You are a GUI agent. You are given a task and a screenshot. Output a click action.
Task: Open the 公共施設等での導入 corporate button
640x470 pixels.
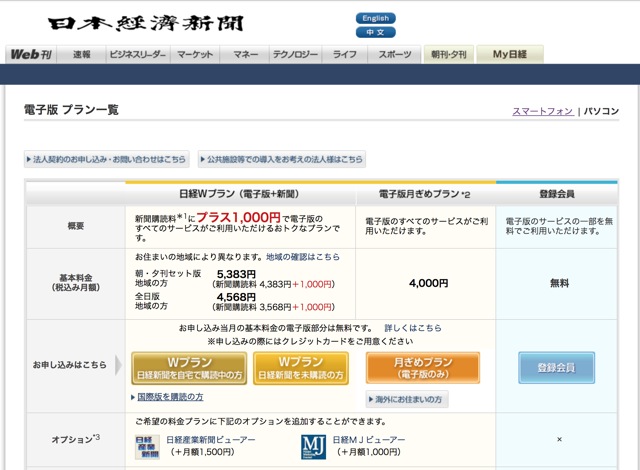click(282, 159)
